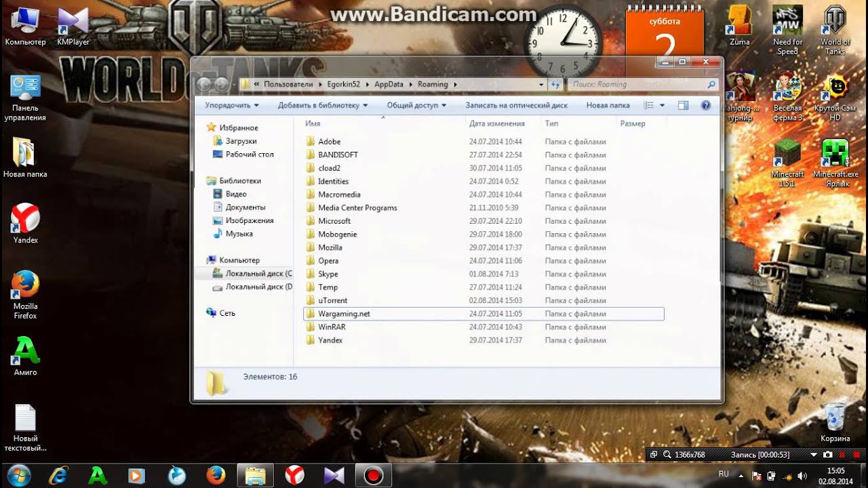Click the change view icon
The height and width of the screenshot is (488, 868).
(x=648, y=105)
